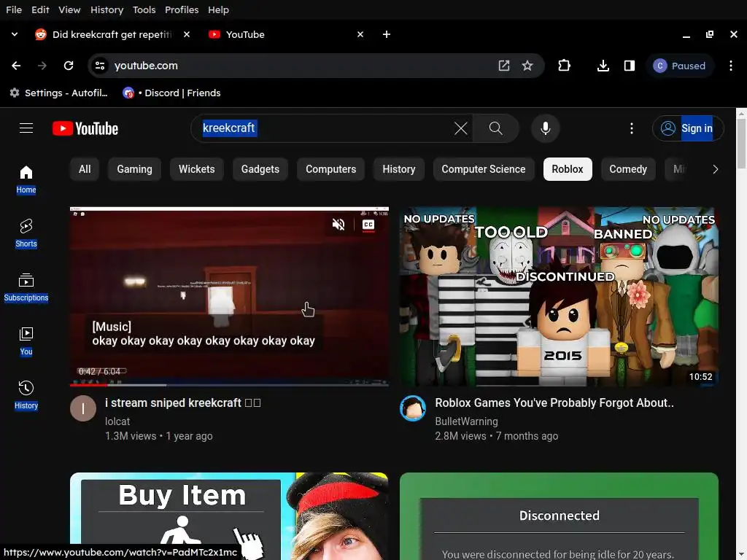
Task: Show more category chips with arrow
Action: (x=715, y=169)
